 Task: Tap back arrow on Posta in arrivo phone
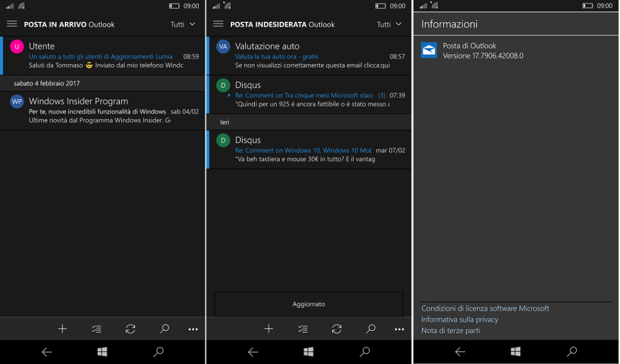(47, 352)
